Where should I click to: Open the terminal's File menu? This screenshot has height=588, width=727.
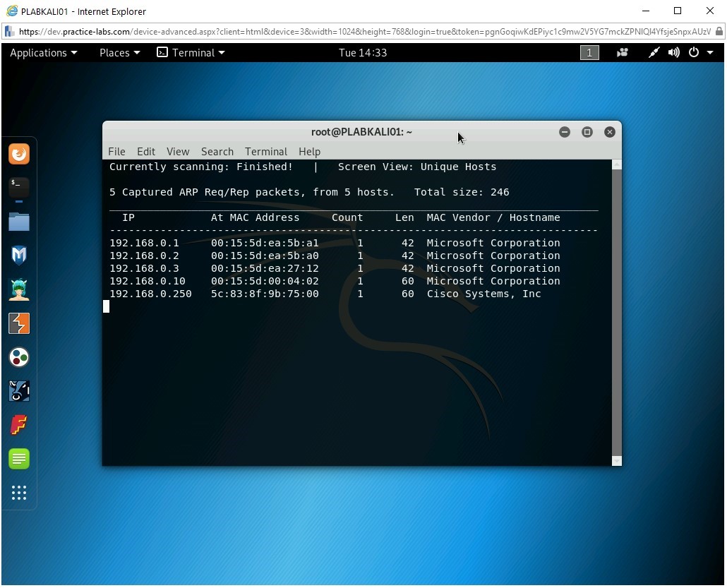point(116,152)
